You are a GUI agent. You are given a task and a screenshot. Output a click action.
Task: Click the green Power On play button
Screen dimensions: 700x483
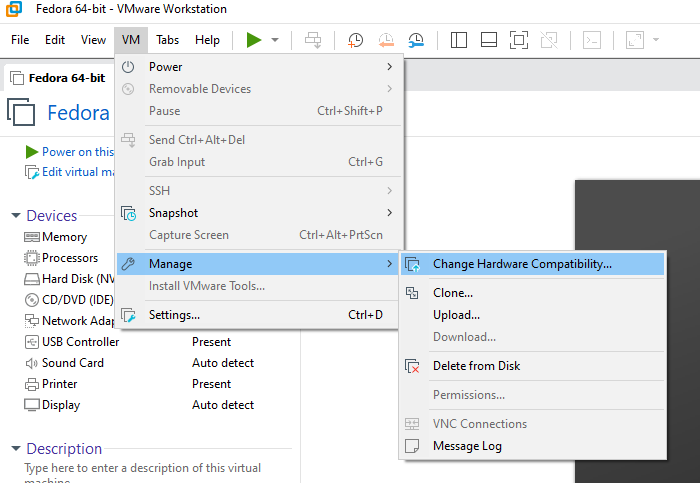tap(254, 40)
